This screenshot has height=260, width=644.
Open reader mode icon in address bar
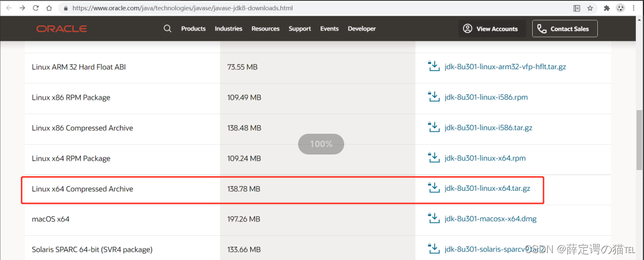pos(577,8)
